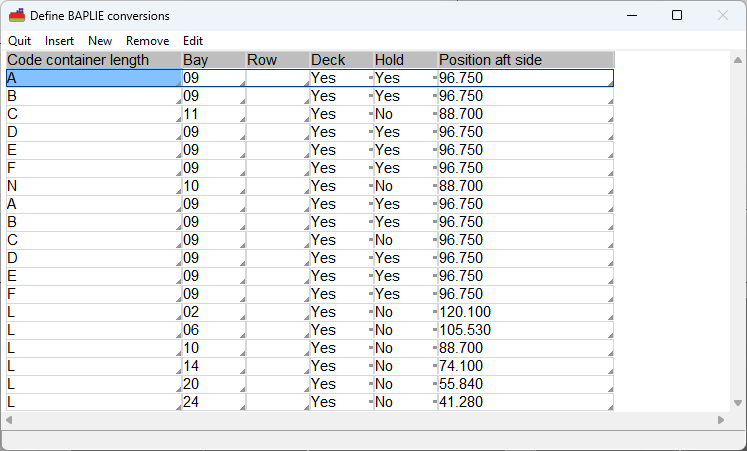Toggle Deck 'Yes' in the bay 24 row
This screenshot has height=451, width=747.
342,402
